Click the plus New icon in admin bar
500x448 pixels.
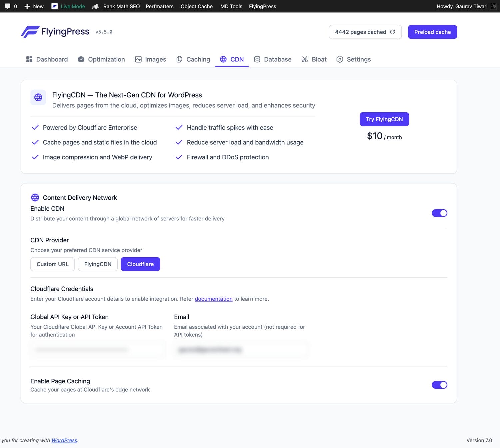click(27, 6)
